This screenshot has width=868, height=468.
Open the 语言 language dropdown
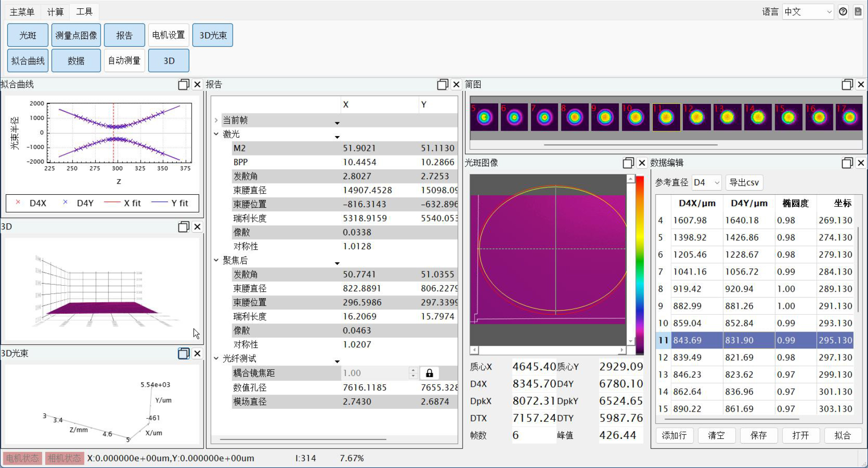pos(808,12)
